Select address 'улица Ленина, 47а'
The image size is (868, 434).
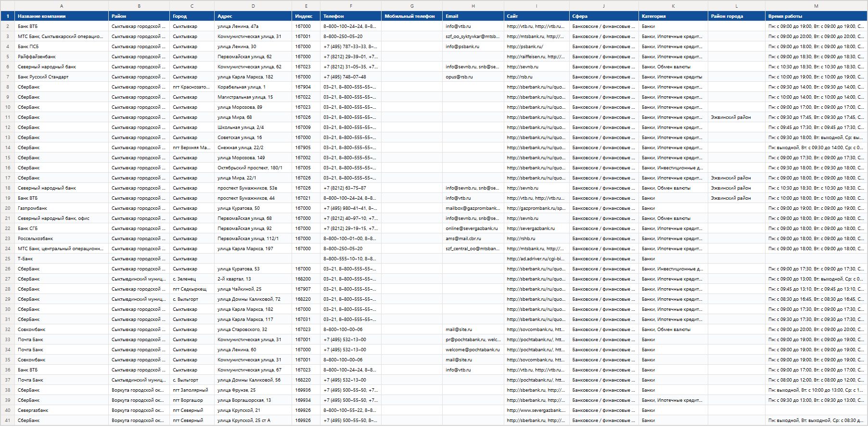(x=253, y=26)
